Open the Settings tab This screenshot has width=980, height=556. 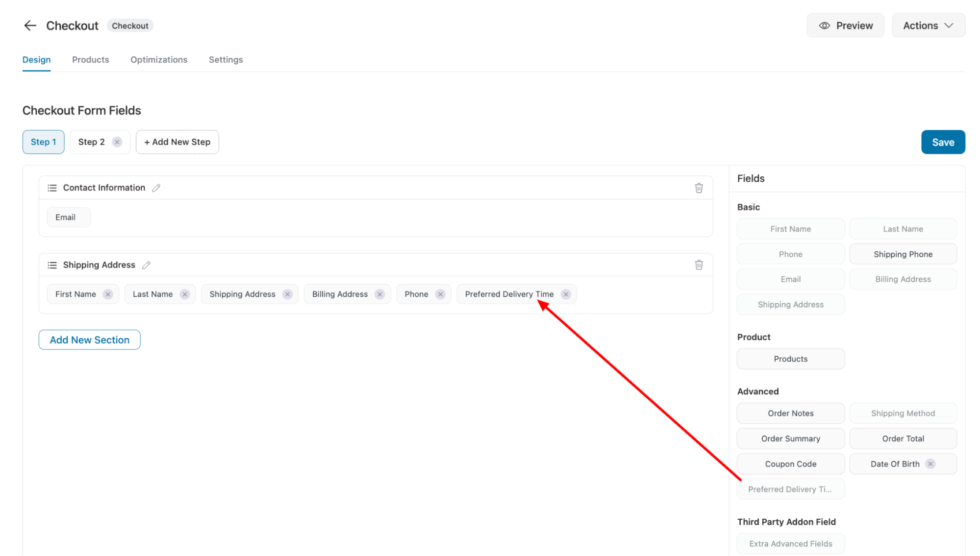(x=226, y=60)
